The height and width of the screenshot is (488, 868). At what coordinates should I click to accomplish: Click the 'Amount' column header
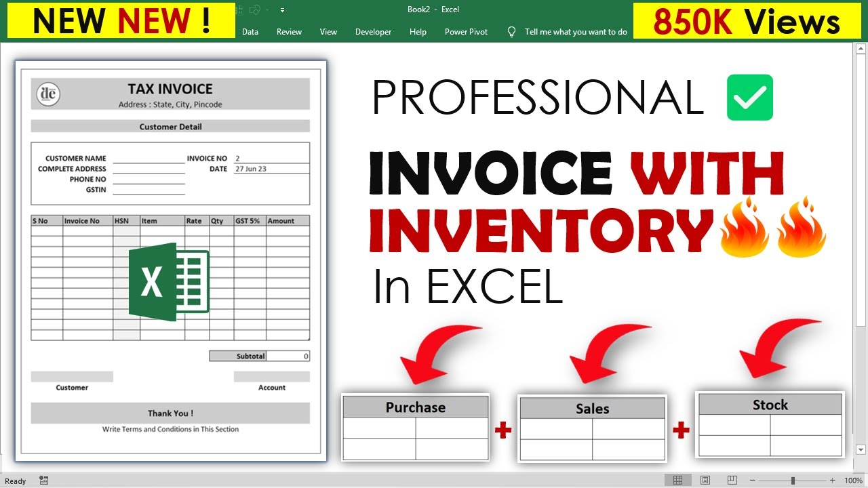point(288,221)
